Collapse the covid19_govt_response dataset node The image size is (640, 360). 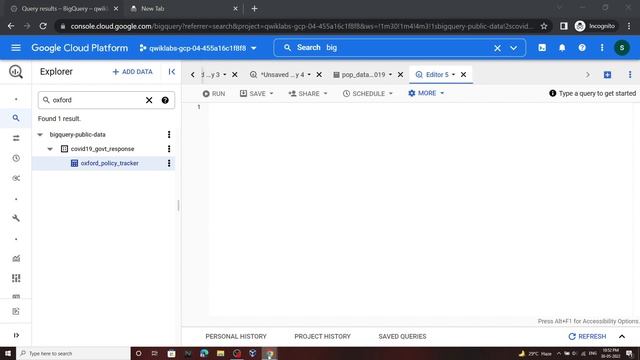50,149
